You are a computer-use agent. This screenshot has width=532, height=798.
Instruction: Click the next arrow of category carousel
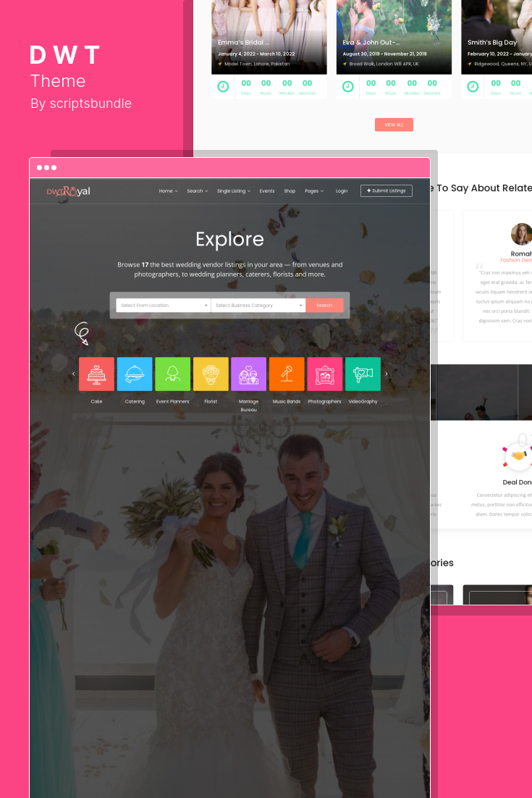coord(387,374)
